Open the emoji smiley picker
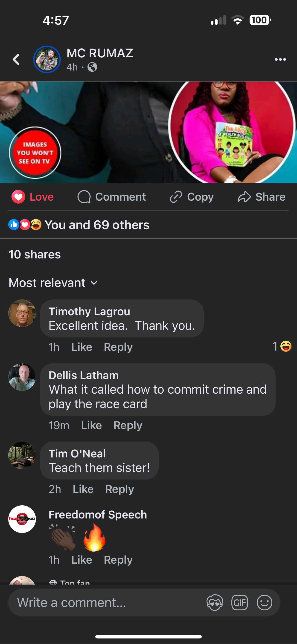 (x=264, y=603)
